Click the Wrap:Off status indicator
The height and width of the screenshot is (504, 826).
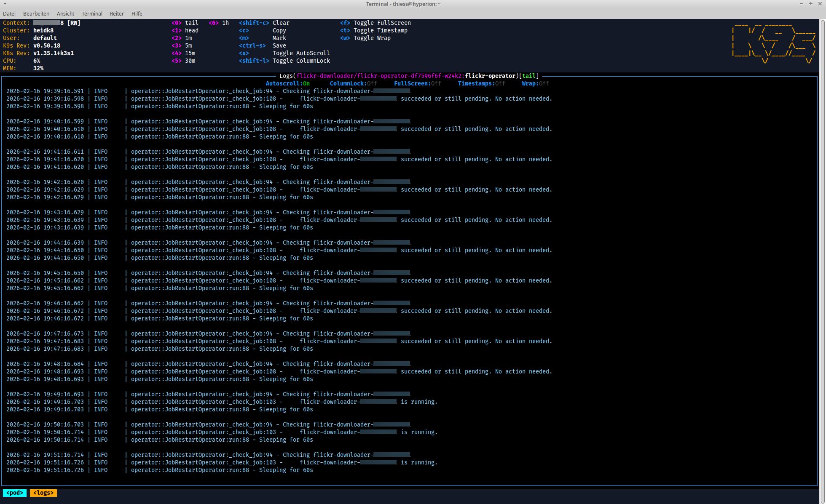click(535, 83)
